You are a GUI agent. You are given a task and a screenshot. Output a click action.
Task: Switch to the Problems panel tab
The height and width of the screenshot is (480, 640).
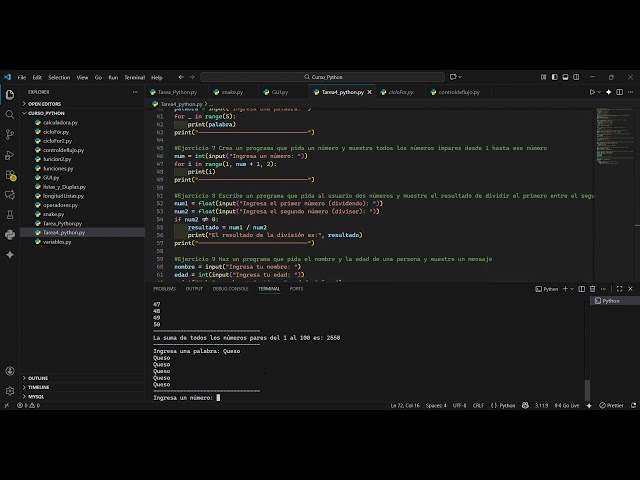(x=164, y=289)
